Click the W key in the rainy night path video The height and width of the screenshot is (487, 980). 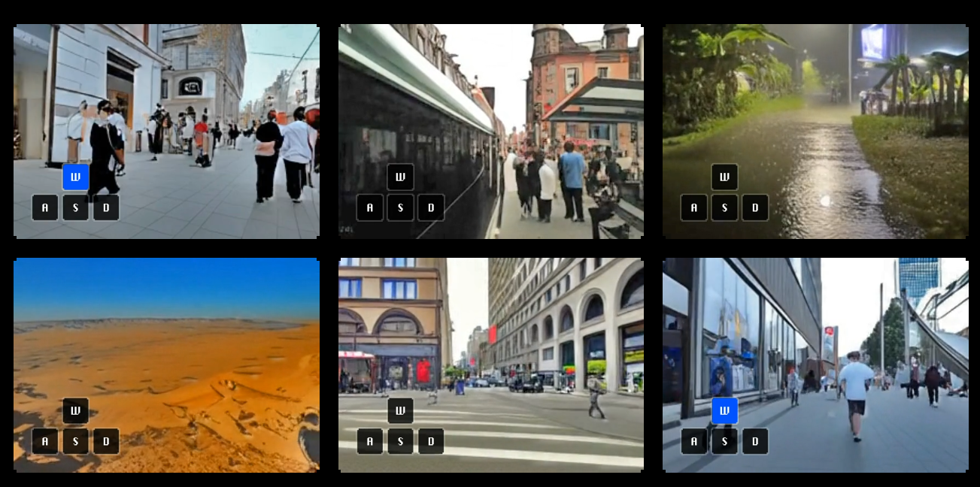point(724,177)
